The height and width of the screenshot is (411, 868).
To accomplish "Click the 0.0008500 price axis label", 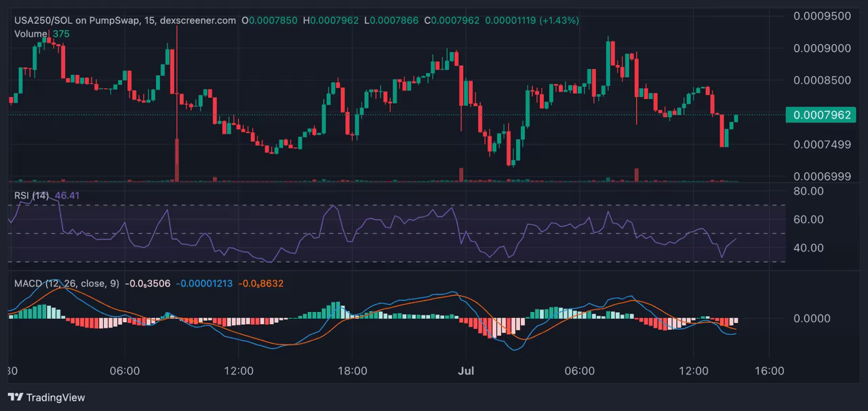I will [x=822, y=80].
